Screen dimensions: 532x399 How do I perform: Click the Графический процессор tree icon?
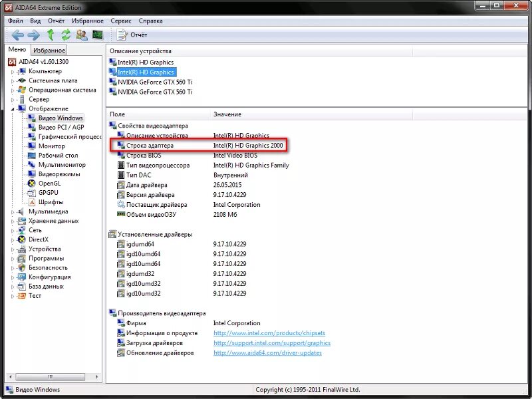31,136
